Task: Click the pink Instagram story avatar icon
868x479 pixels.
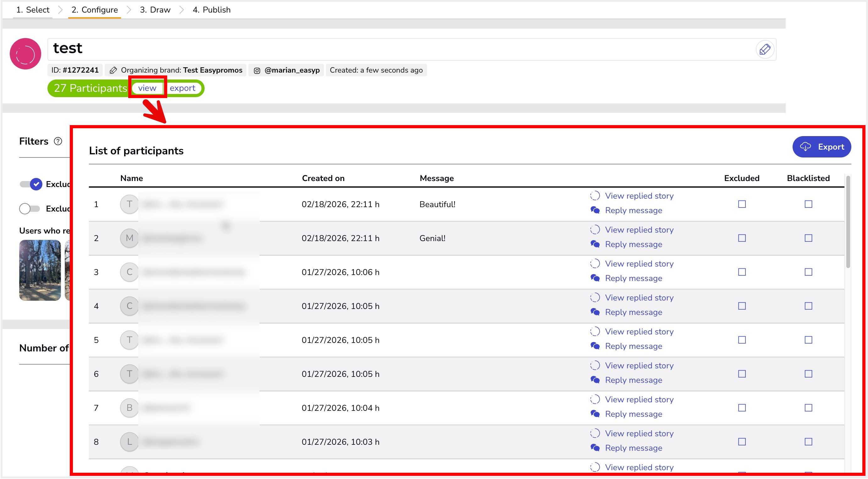Action: point(25,54)
